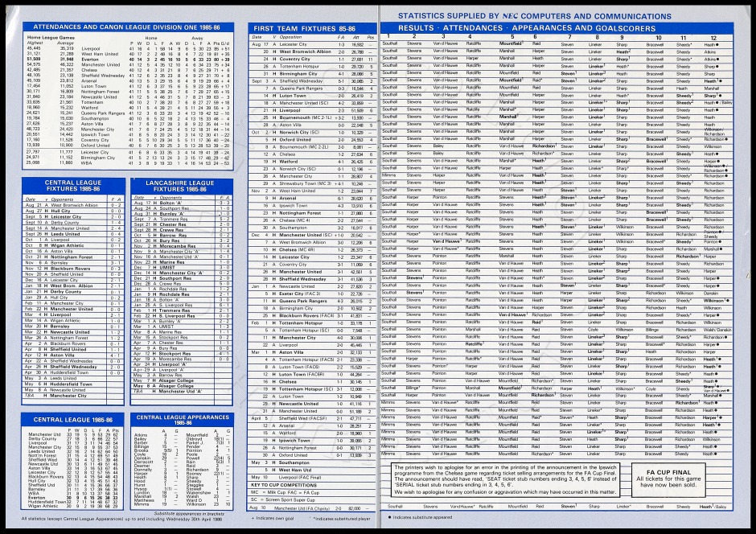
Task: Click the 'RESULTS · ATTENDANCES · APPEARANCES AND GOALSCORERS' banner
Action: tap(527, 28)
